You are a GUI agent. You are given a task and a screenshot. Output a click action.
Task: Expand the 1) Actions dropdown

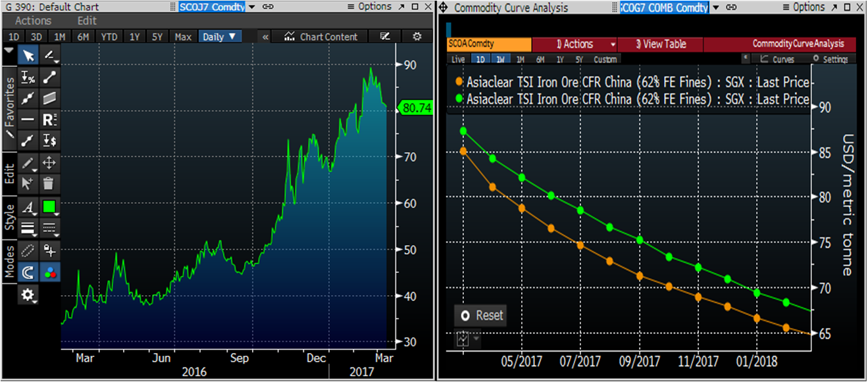click(x=574, y=44)
